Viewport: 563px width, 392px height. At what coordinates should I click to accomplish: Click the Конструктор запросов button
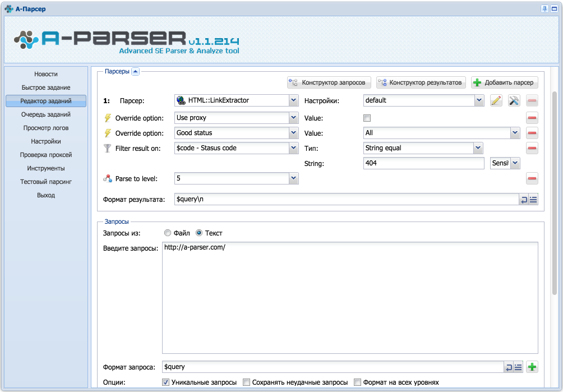pyautogui.click(x=329, y=82)
